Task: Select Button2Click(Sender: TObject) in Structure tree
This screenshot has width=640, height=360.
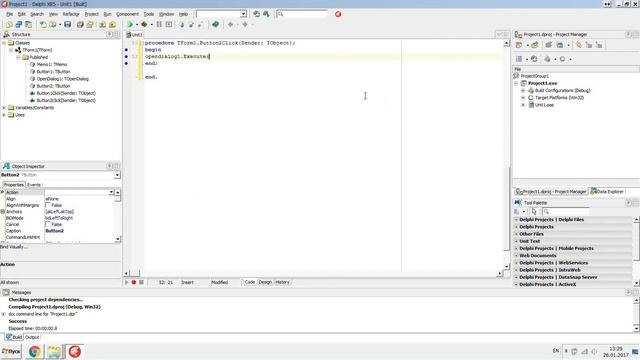Action: (66, 100)
